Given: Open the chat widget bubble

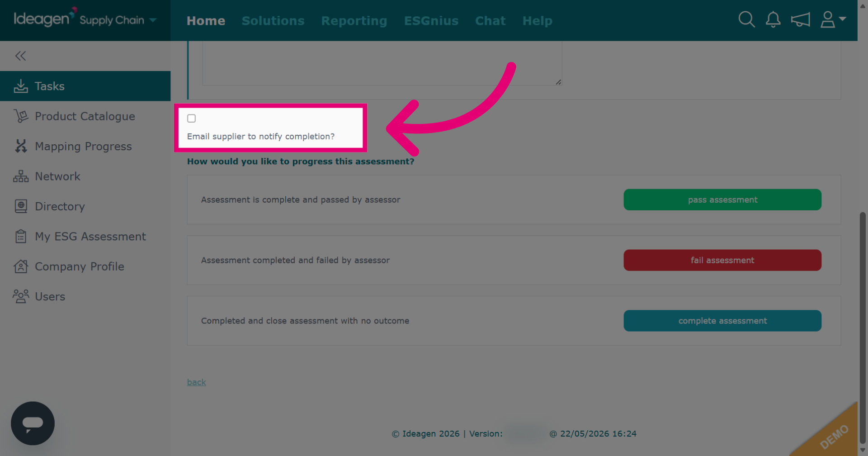Looking at the screenshot, I should coord(33,423).
